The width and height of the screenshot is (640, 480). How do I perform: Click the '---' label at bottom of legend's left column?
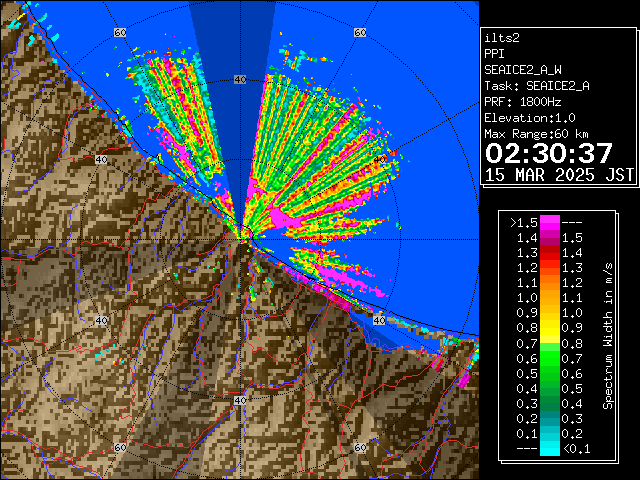coord(527,449)
